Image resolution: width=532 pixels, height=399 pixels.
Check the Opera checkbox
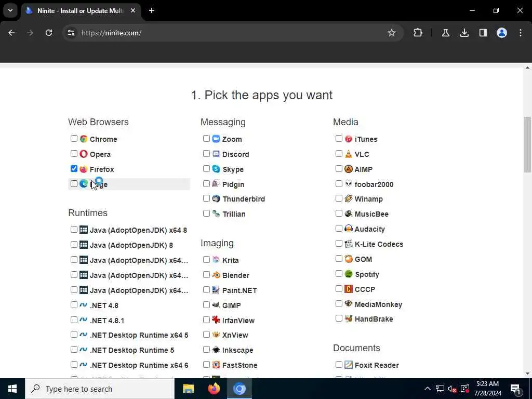tap(74, 153)
